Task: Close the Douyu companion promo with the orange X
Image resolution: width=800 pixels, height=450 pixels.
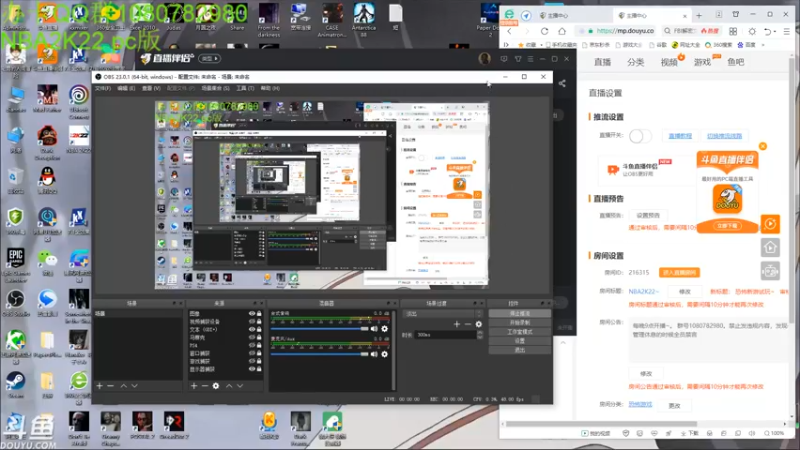Action: click(763, 146)
